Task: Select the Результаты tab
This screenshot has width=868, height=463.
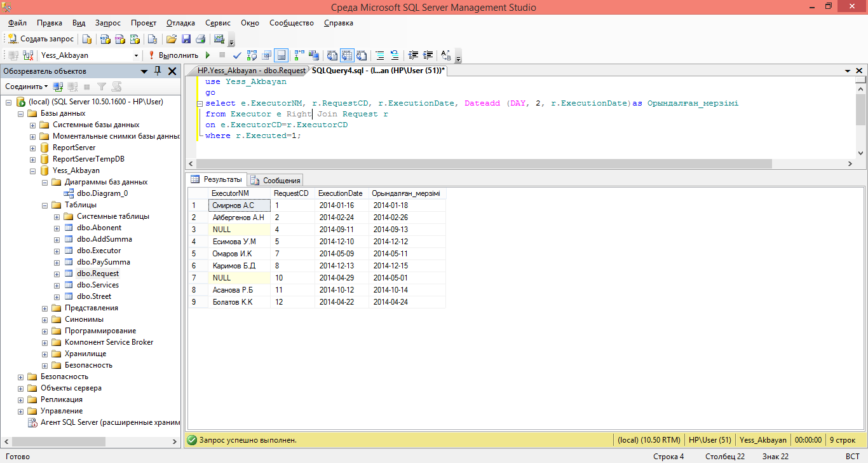Action: 217,179
